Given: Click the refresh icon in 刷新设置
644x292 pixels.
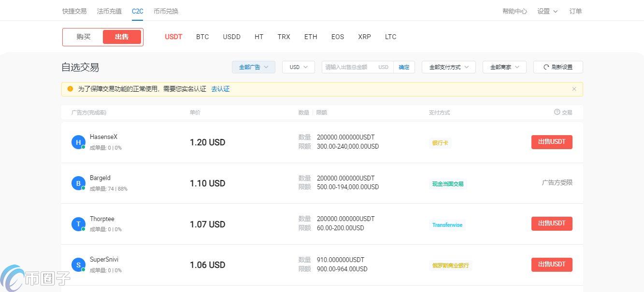Looking at the screenshot, I should click(x=546, y=67).
